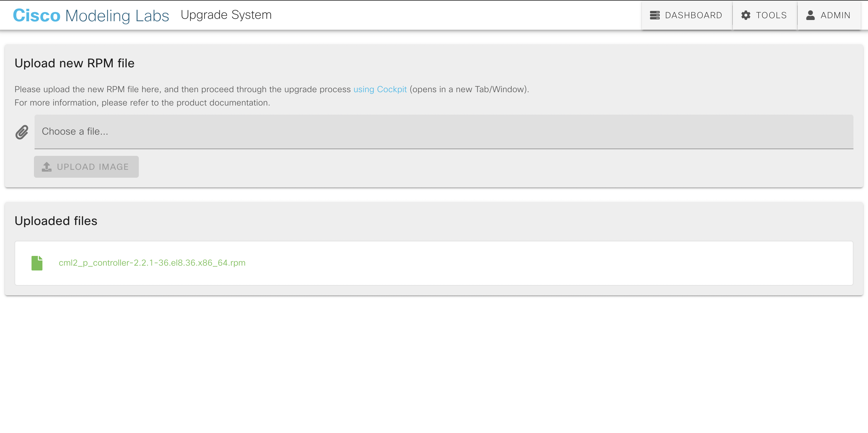
Task: Open the cml2_p_controller-2.2.1-36 rpm file link
Action: (152, 263)
